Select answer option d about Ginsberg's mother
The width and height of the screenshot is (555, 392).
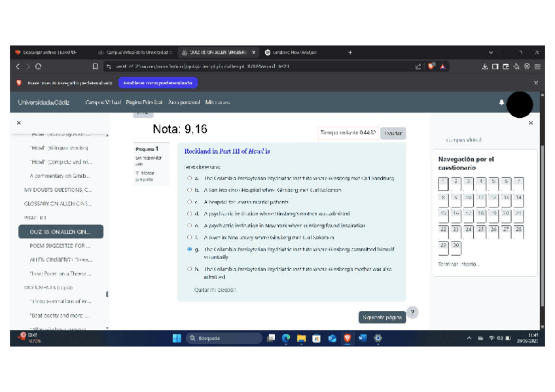190,213
